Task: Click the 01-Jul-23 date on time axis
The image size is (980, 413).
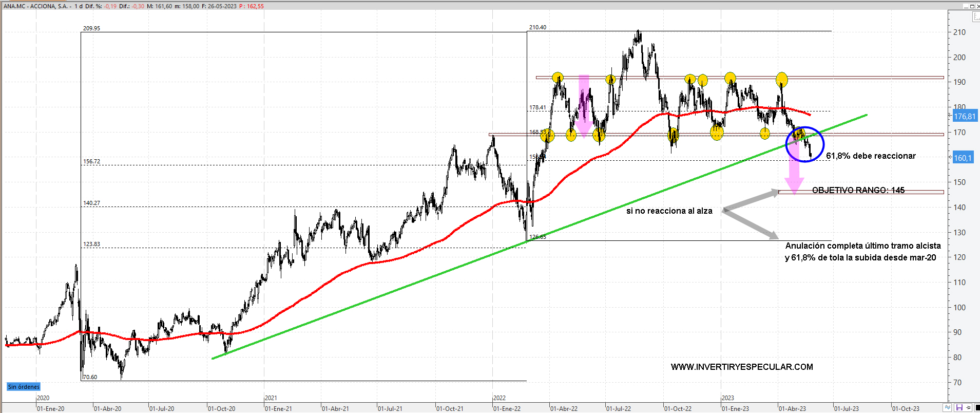Action: [x=847, y=409]
